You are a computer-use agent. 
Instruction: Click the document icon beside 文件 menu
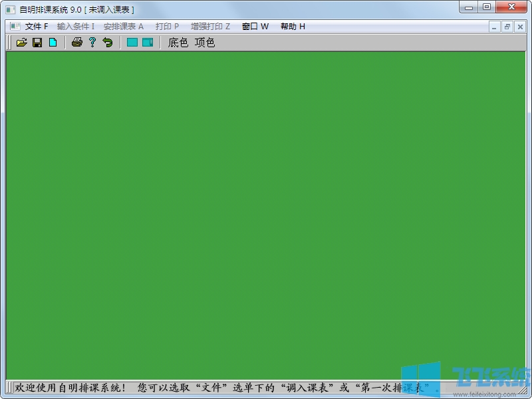click(14, 26)
